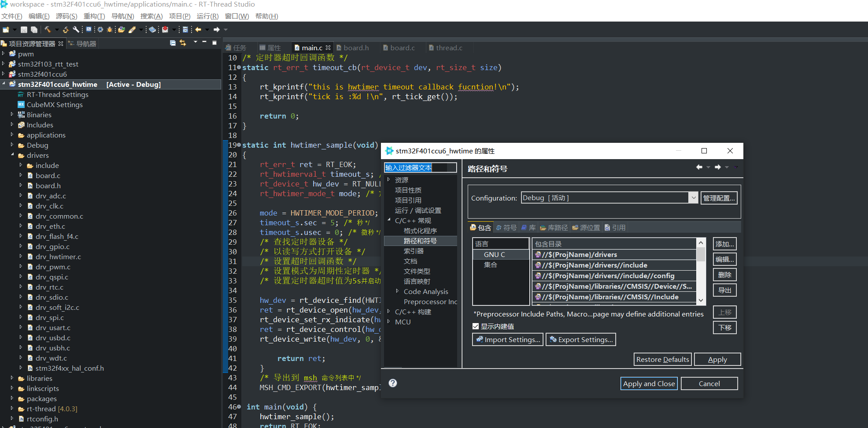Select the 库路径 tab in dialog
The height and width of the screenshot is (428, 868).
point(554,227)
